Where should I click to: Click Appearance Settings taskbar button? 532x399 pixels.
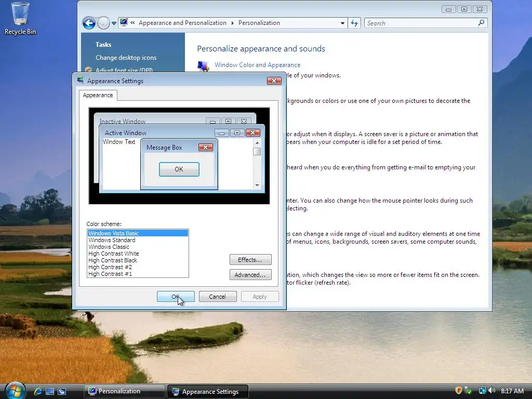point(208,391)
